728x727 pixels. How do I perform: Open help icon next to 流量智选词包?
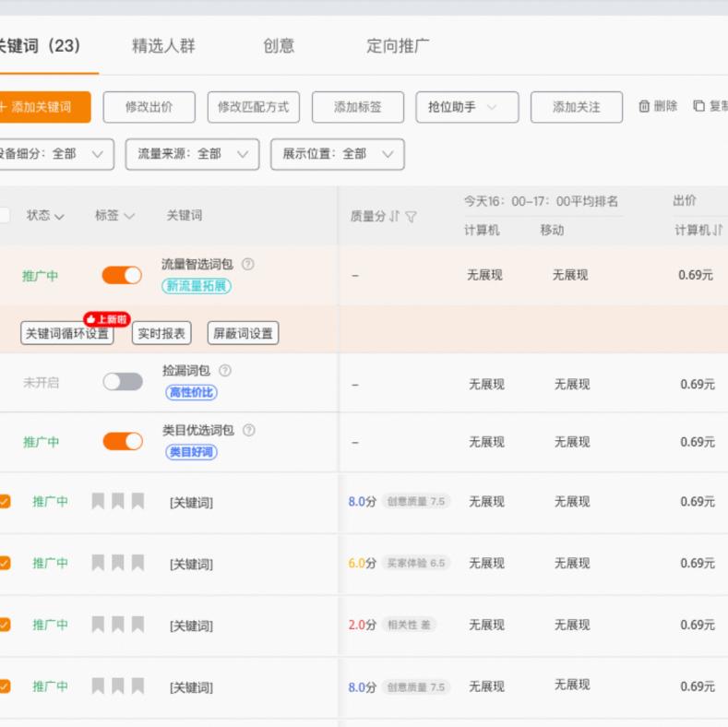pos(248,264)
